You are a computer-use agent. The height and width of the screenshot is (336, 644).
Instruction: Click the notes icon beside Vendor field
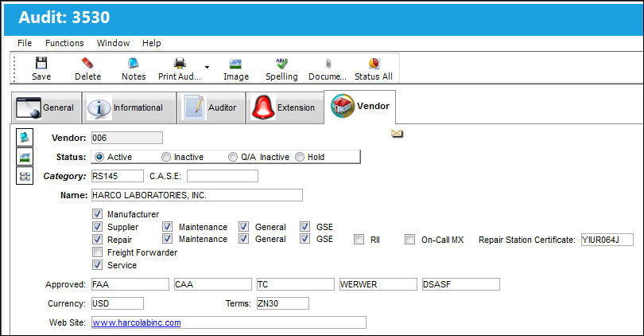click(x=25, y=138)
